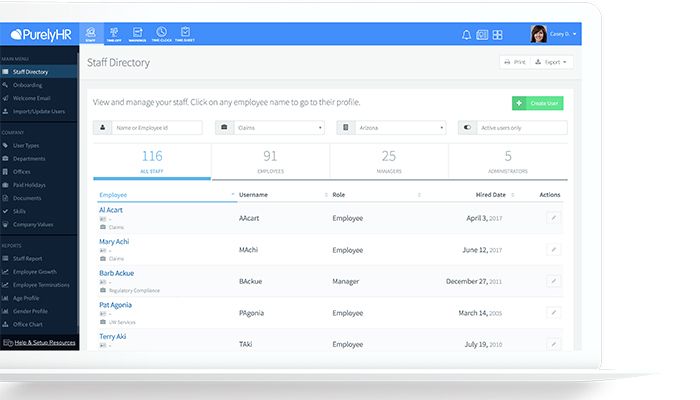Sort by the Hired Date column

pos(491,195)
